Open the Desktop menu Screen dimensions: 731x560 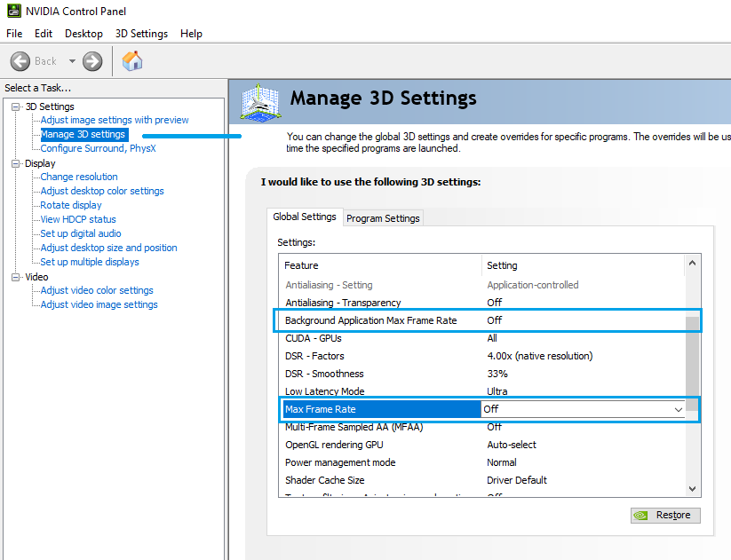click(83, 34)
